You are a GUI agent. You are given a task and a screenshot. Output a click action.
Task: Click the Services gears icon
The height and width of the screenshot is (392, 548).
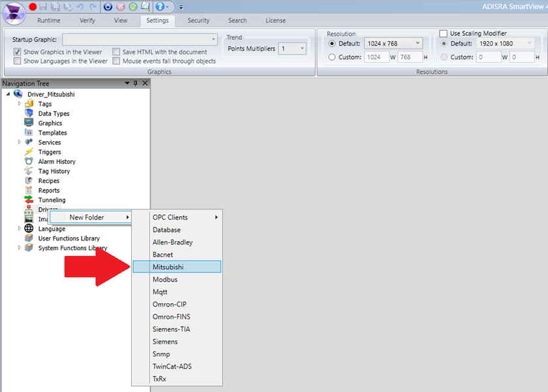[x=29, y=142]
